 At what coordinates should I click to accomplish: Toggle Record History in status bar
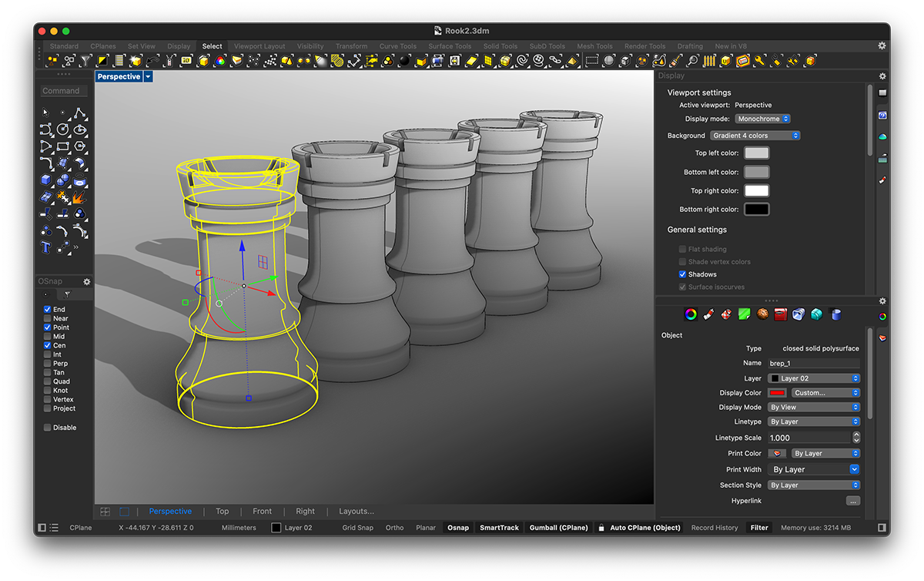pyautogui.click(x=714, y=528)
